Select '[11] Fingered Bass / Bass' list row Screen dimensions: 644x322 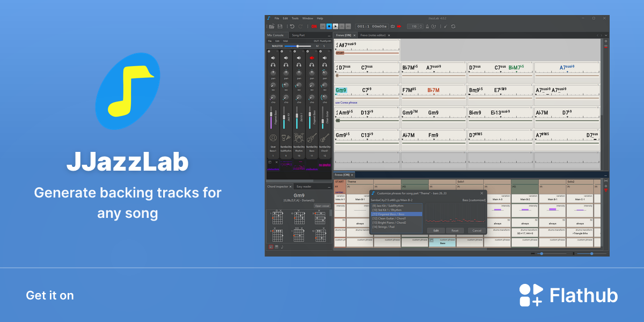pos(397,214)
